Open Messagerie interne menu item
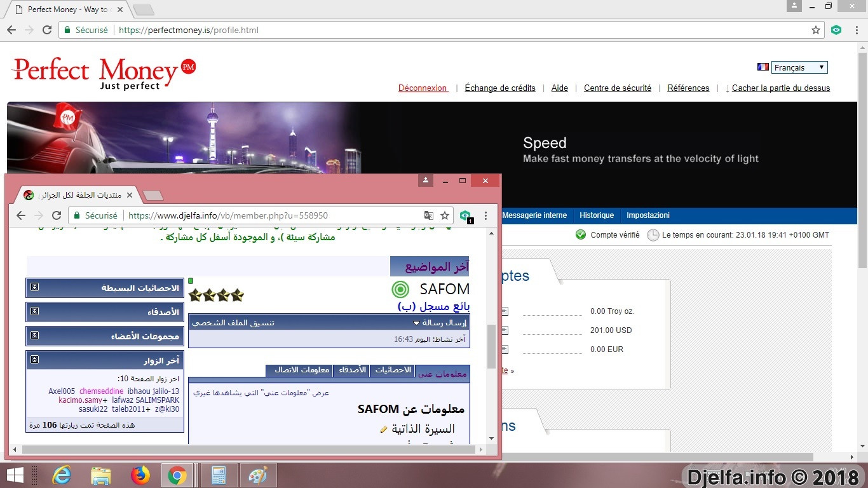This screenshot has height=488, width=868. (534, 215)
